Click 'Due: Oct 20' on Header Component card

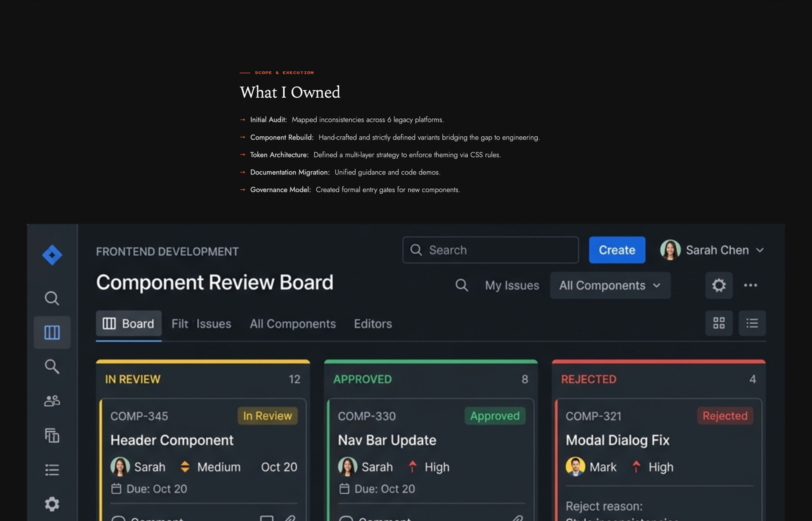click(157, 489)
